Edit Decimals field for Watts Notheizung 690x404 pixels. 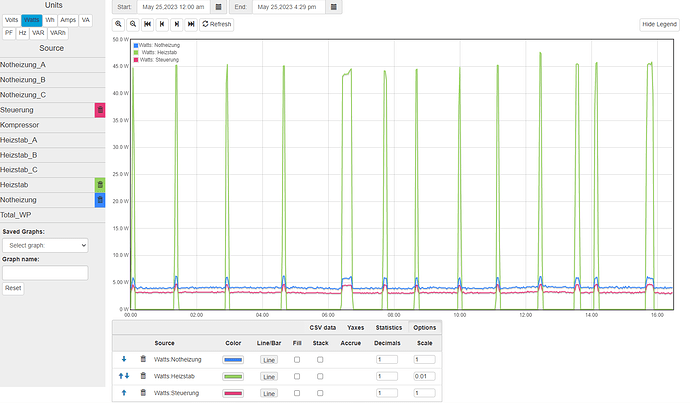pos(387,360)
